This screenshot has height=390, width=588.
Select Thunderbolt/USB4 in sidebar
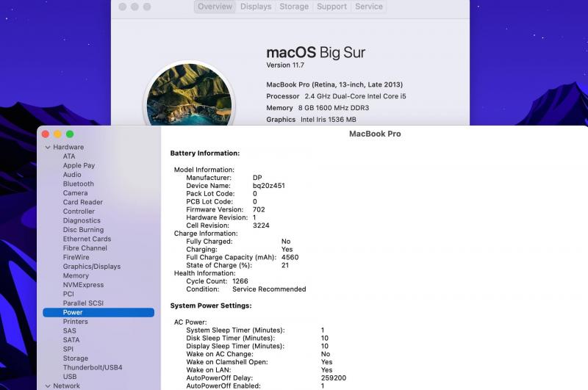pyautogui.click(x=93, y=367)
